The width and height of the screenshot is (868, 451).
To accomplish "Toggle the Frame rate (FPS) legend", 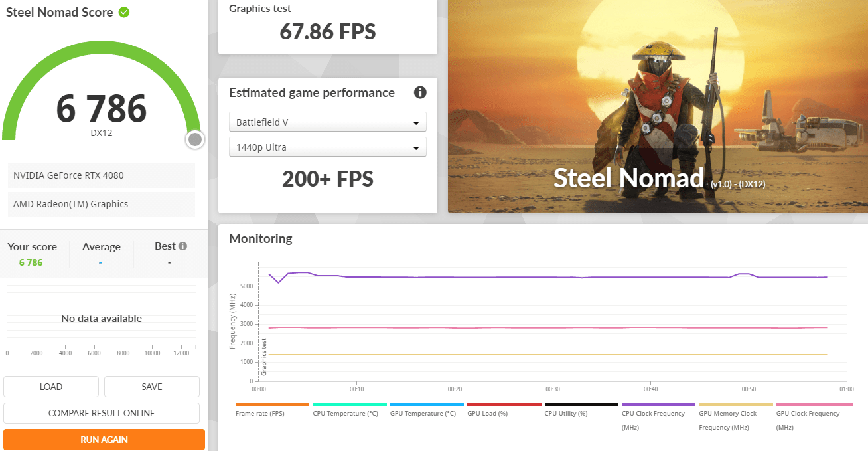I will (273, 408).
